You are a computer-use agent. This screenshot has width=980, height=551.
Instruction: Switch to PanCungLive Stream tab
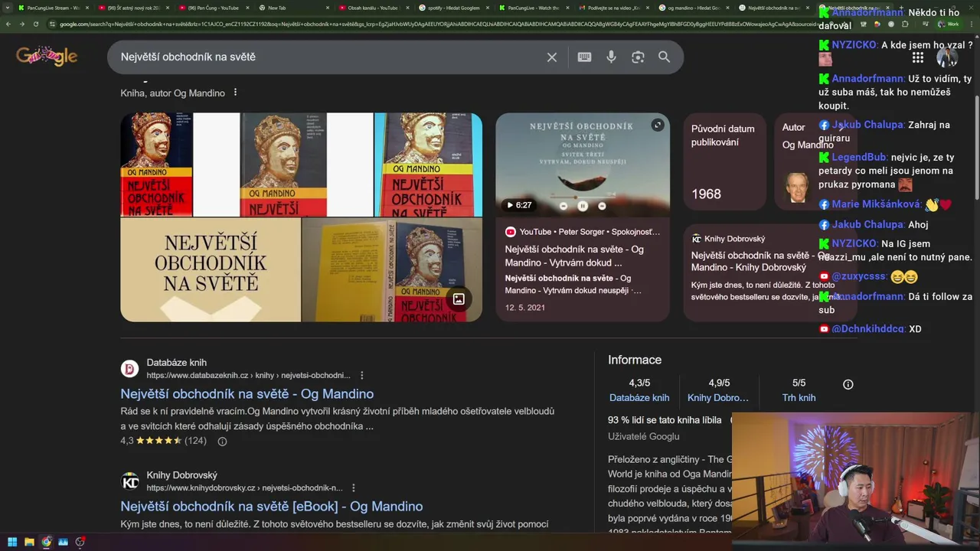tap(52, 8)
